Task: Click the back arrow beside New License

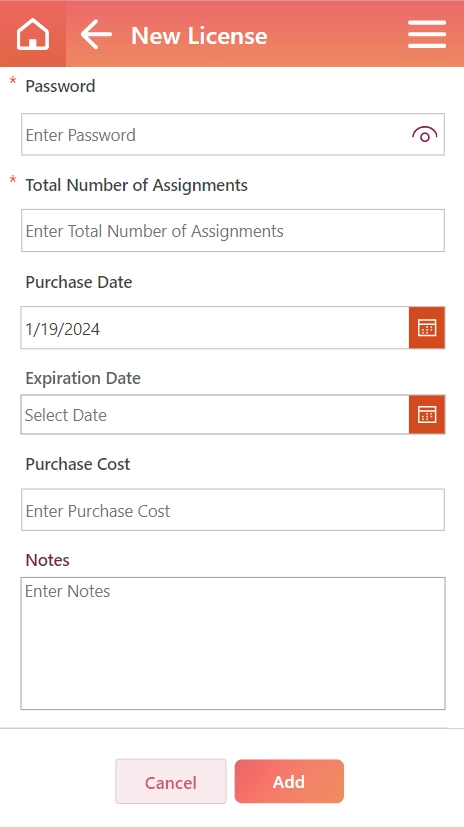Action: [96, 34]
